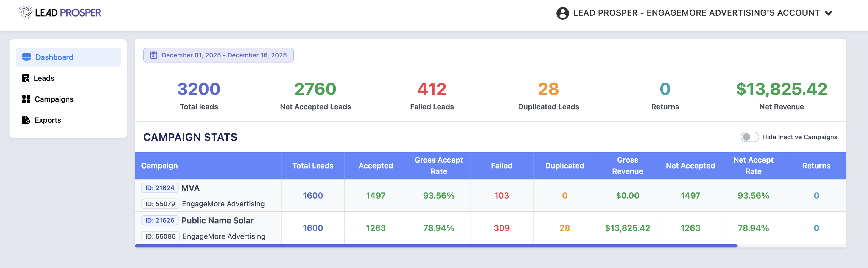Click the Leads search icon
Image resolution: width=868 pixels, height=268 pixels.
26,78
